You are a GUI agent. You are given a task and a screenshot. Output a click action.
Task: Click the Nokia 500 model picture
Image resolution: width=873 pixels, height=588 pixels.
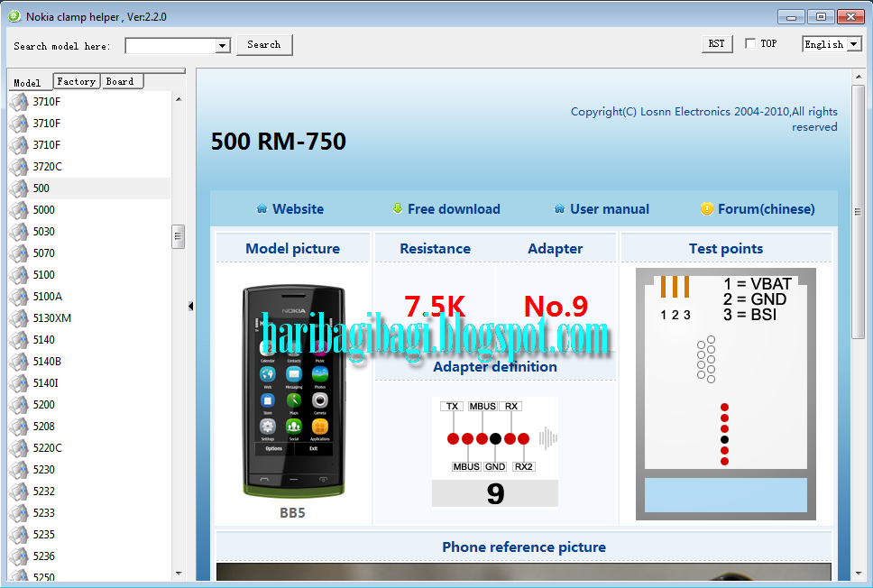(293, 391)
